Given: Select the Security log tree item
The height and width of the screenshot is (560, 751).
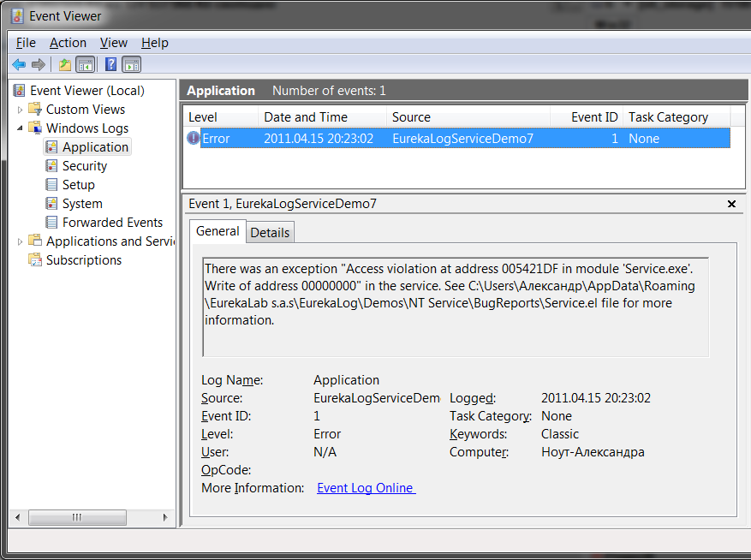Looking at the screenshot, I should pos(85,166).
